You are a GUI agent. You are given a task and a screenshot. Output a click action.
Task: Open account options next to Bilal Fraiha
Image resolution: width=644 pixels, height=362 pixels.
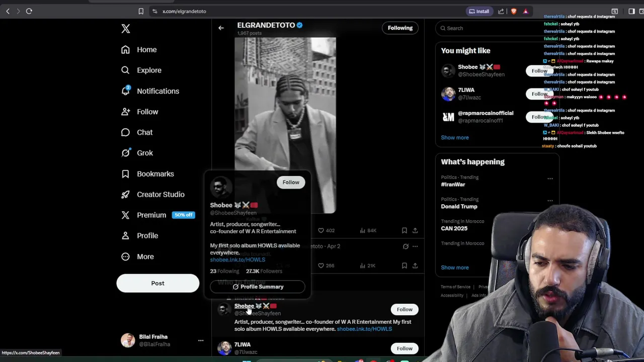point(201,340)
